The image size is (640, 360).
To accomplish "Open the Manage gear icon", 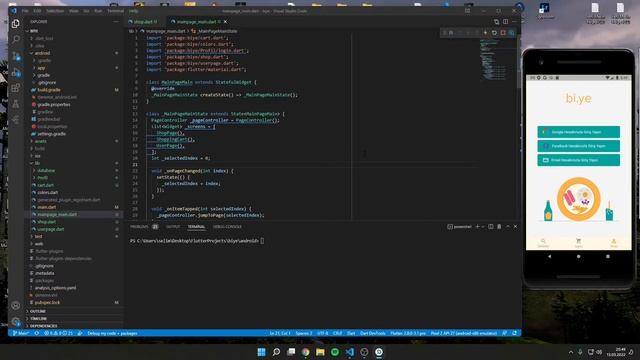I will click(16, 322).
